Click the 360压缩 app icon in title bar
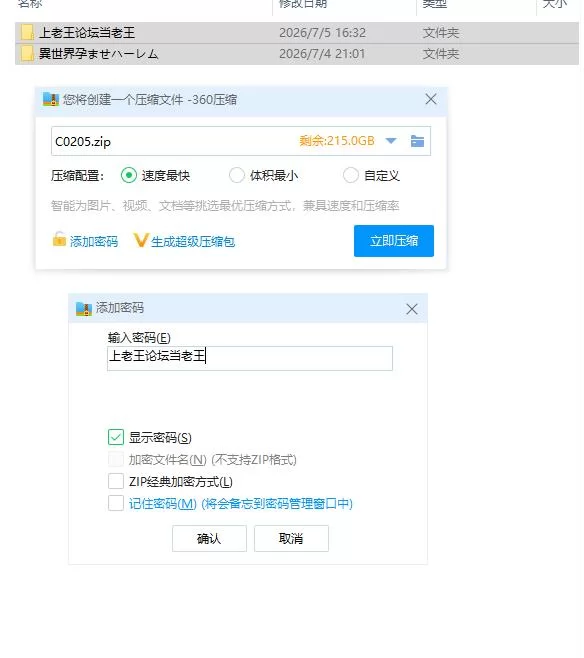This screenshot has height=658, width=584. coord(51,99)
